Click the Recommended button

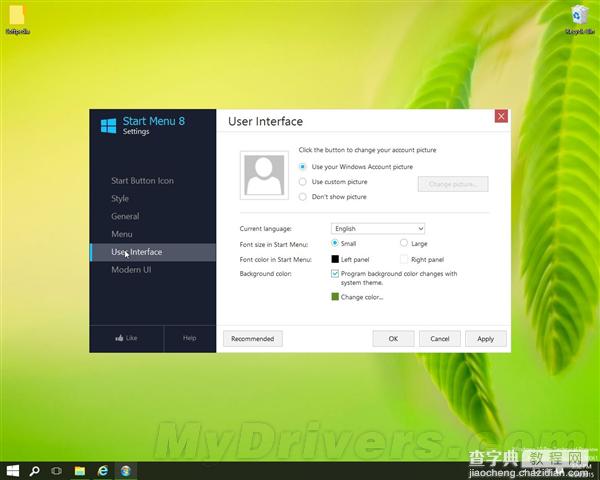[253, 339]
